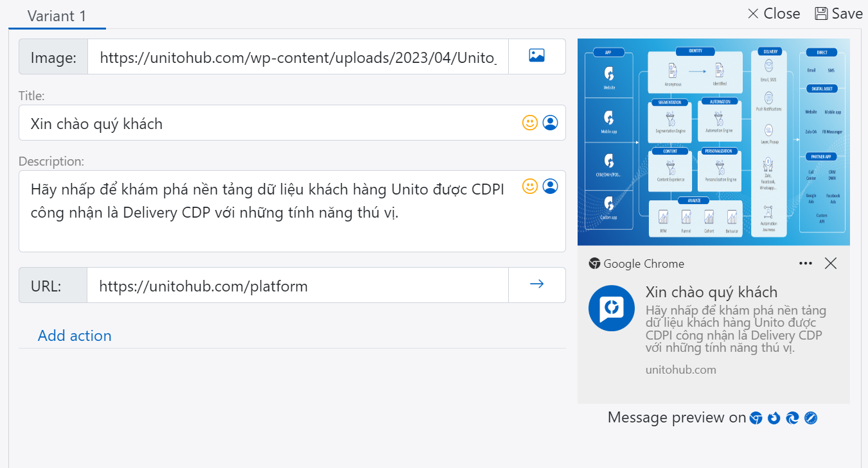Open notification preview three-dot options menu
Screen dimensions: 868x468
805,263
